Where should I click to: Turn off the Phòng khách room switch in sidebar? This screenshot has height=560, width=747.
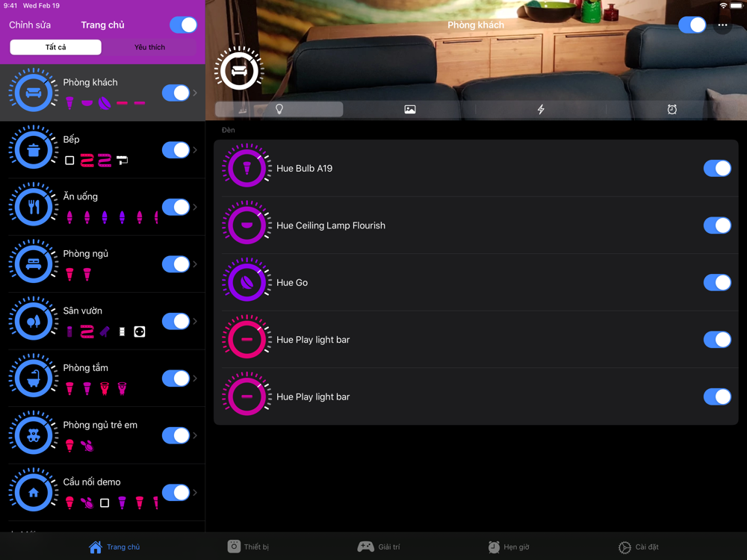(x=176, y=93)
